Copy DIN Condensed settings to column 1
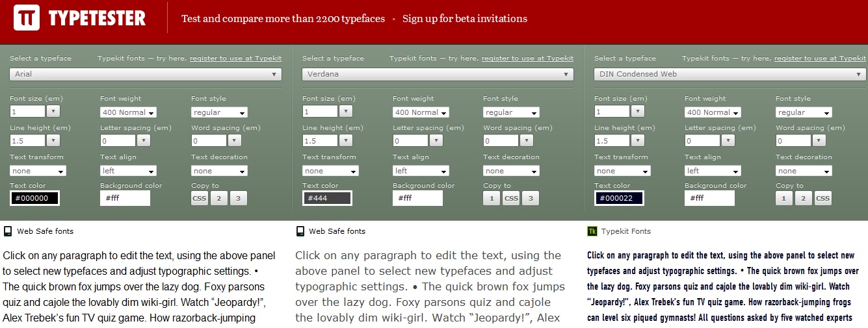Screen dimensions: 868x328 (x=784, y=199)
